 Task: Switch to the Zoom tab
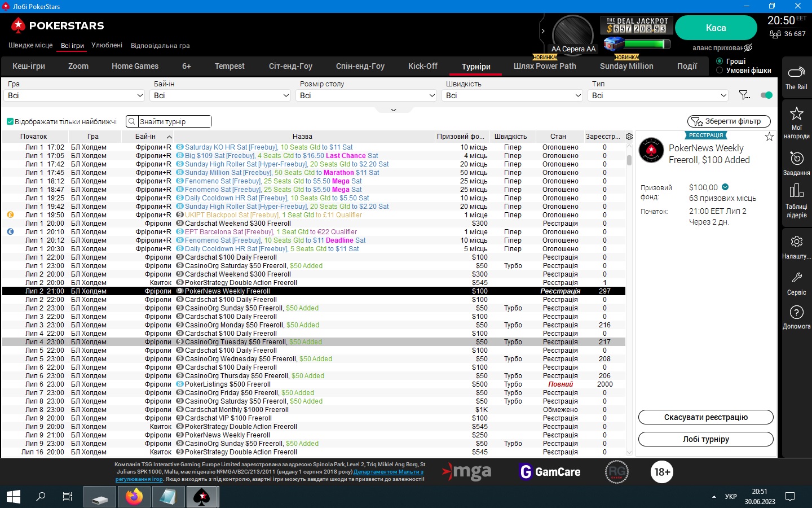[x=78, y=66]
